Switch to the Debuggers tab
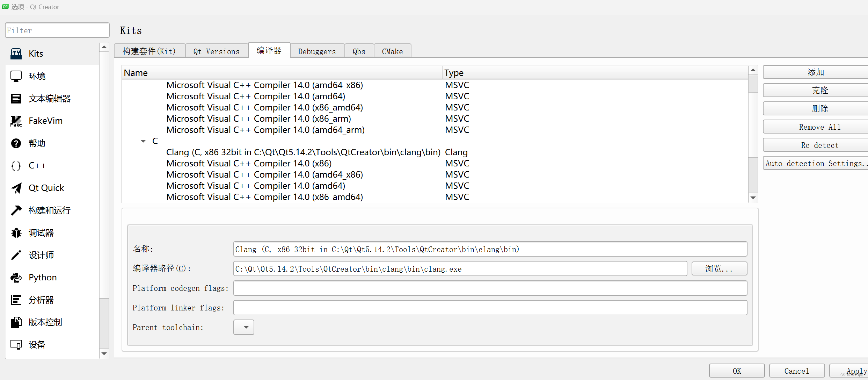Screen dimensions: 868x380 (x=316, y=51)
